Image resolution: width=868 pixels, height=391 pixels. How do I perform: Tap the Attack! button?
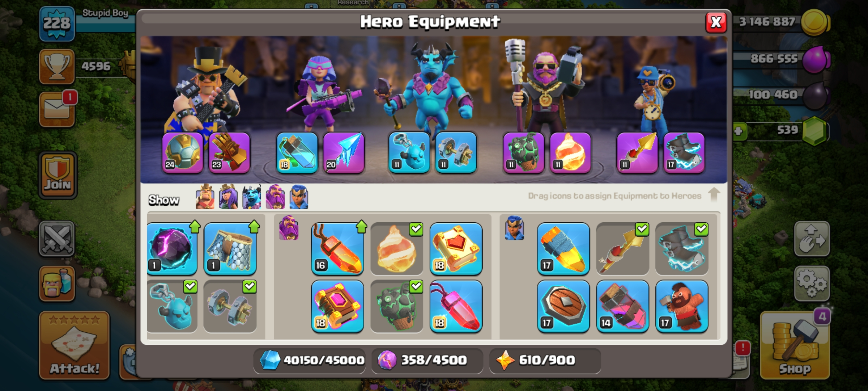coord(74,346)
